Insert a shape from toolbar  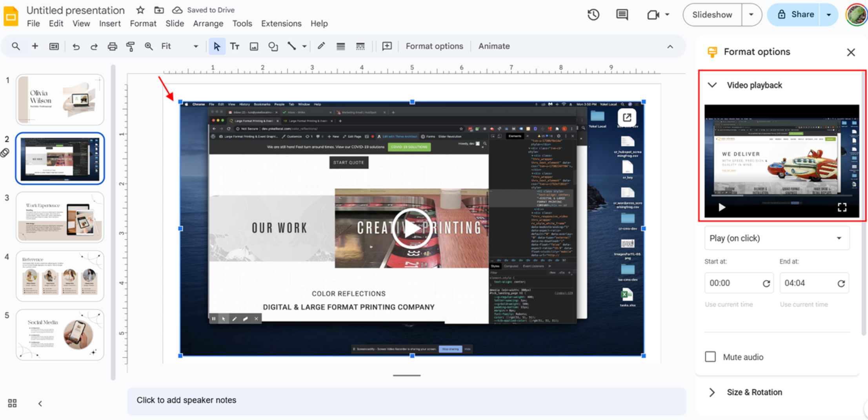pos(273,47)
